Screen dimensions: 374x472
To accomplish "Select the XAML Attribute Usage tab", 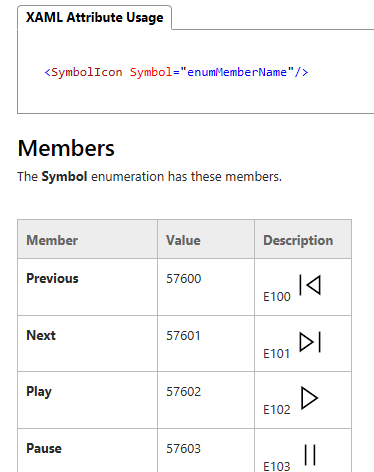I will coord(95,17).
